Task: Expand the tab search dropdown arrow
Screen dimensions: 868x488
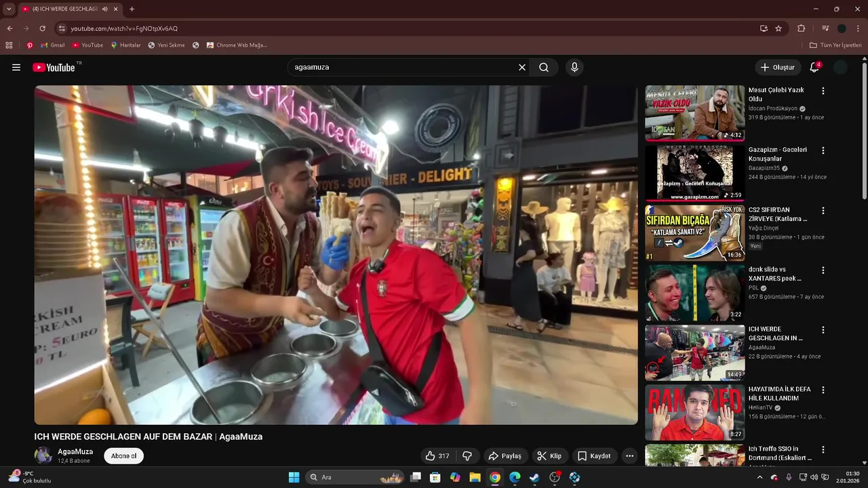Action: [x=9, y=9]
